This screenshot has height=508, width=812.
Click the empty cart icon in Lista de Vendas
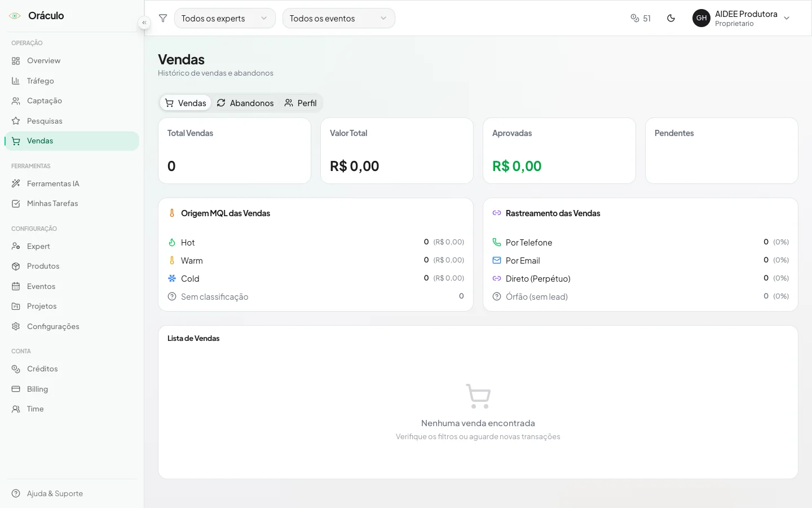coord(478,396)
